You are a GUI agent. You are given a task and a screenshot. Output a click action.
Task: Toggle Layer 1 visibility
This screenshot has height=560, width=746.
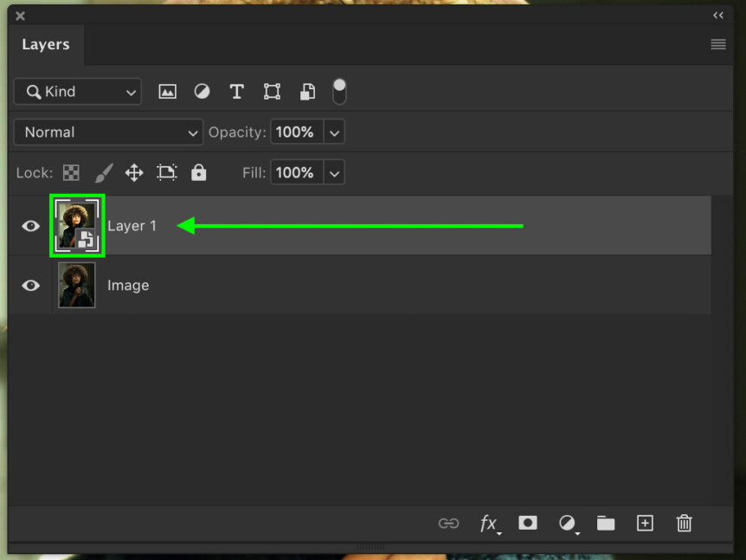[x=30, y=226]
